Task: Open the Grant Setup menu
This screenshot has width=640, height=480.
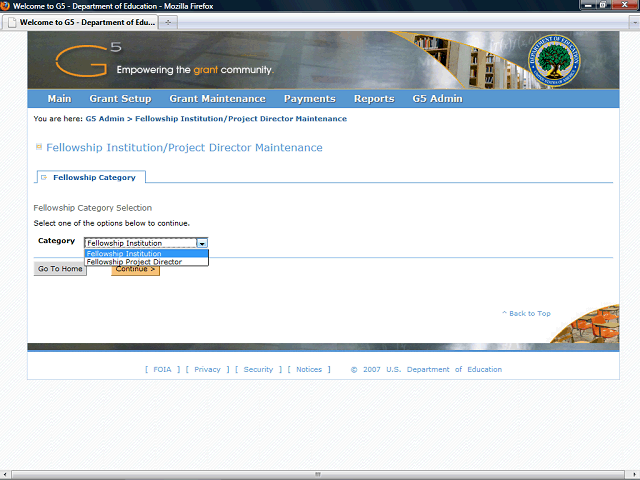Action: [x=120, y=99]
